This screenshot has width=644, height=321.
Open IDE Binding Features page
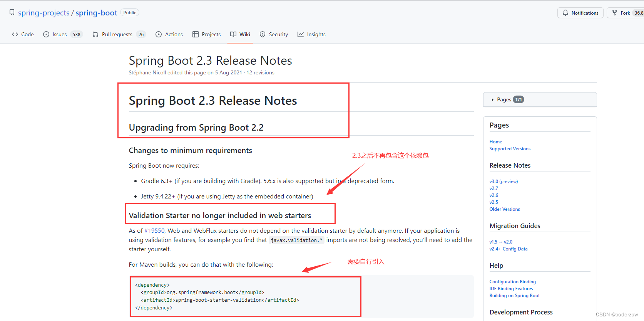511,289
